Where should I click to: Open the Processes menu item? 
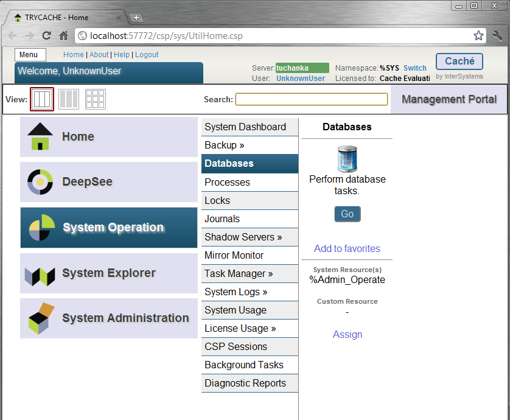pos(227,182)
